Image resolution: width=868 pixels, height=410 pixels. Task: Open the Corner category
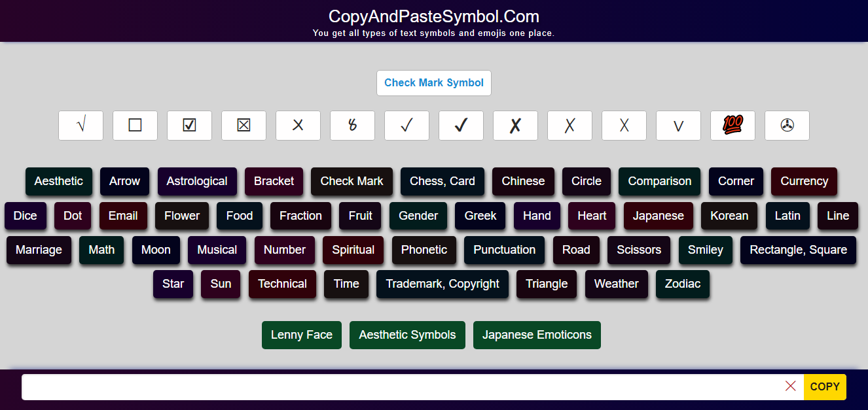736,181
